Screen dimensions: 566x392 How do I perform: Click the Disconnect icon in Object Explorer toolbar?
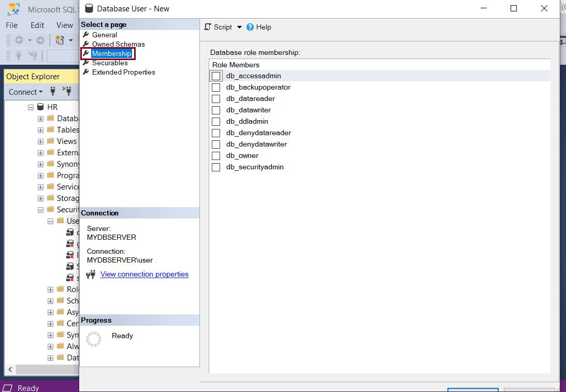pos(67,91)
